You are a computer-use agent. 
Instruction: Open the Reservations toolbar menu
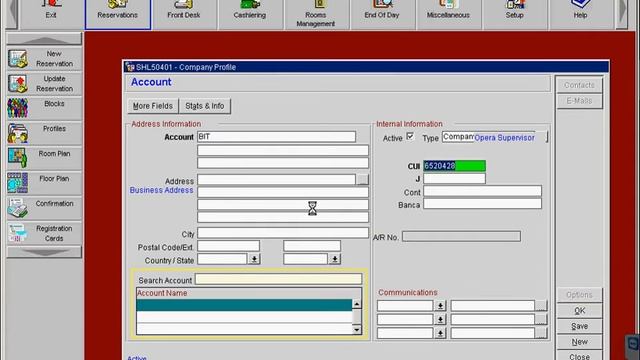118,14
